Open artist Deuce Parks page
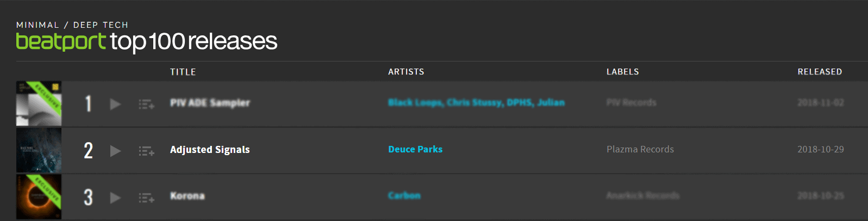Image resolution: width=868 pixels, height=221 pixels. pyautogui.click(x=415, y=149)
